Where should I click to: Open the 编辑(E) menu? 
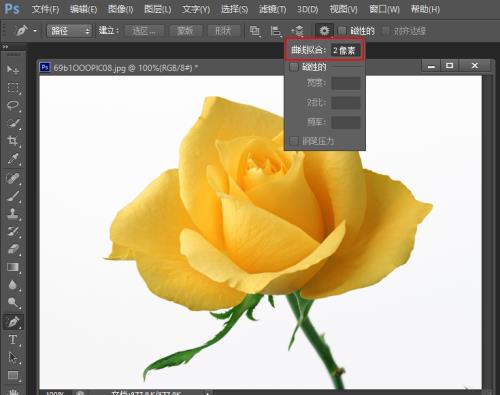coord(83,9)
